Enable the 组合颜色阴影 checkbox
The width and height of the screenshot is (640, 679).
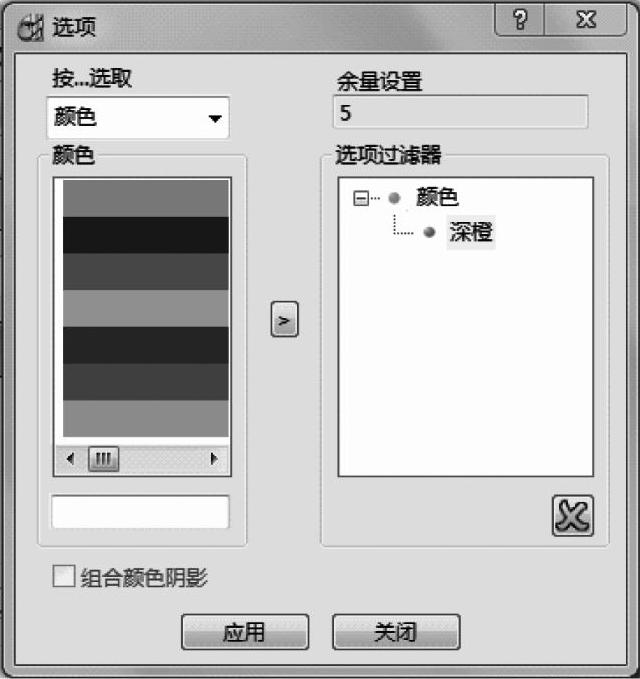(x=64, y=576)
